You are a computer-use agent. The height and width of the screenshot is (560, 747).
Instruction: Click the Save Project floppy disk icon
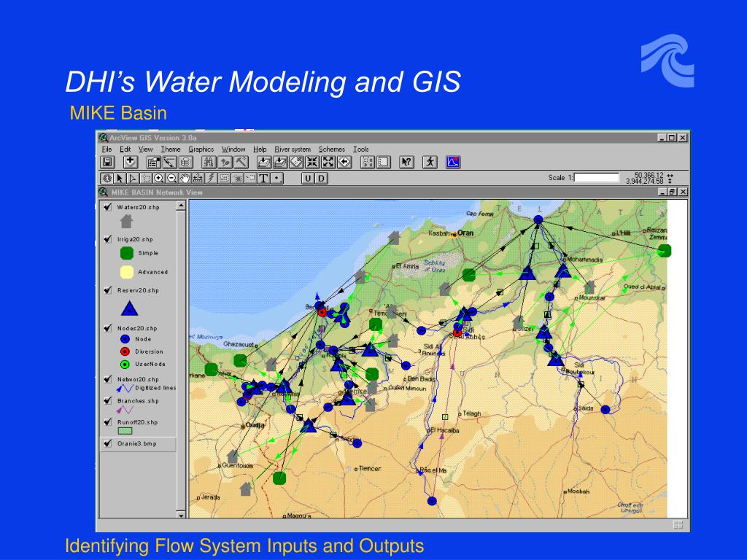tap(108, 163)
